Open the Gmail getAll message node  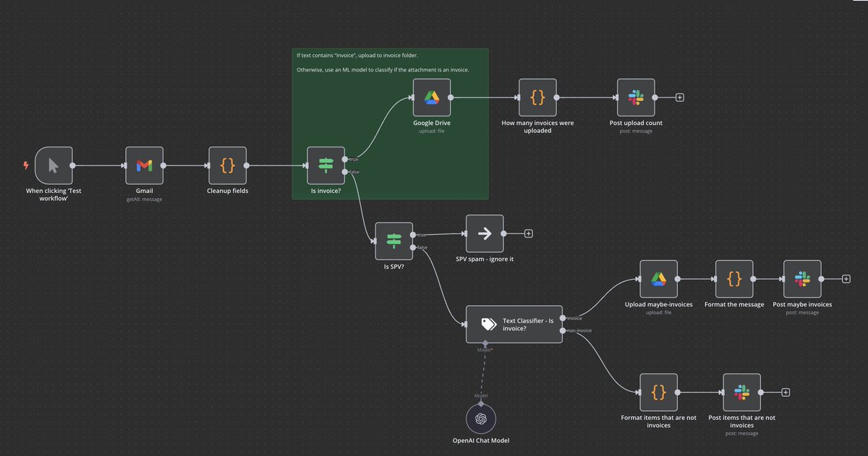pyautogui.click(x=145, y=165)
